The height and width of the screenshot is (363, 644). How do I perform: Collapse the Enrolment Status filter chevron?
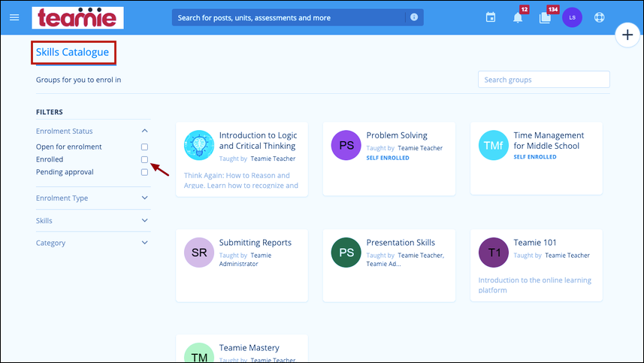tap(144, 131)
